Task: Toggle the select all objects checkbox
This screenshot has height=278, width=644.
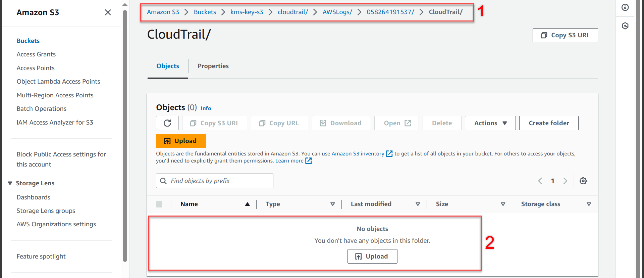Action: click(159, 204)
